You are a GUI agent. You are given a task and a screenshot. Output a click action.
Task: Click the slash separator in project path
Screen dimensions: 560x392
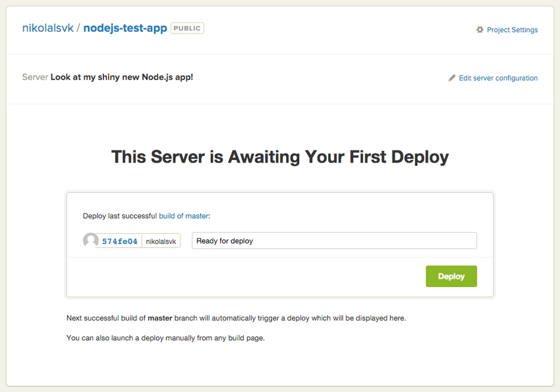pos(78,28)
